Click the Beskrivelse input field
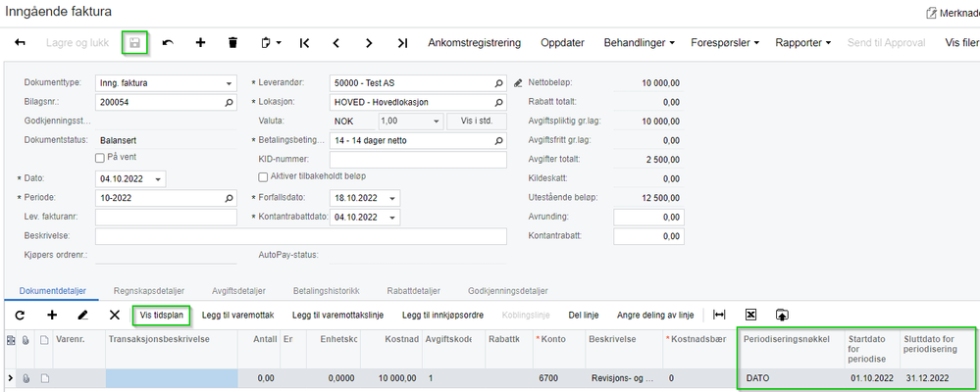The height and width of the screenshot is (392, 980). (x=300, y=236)
